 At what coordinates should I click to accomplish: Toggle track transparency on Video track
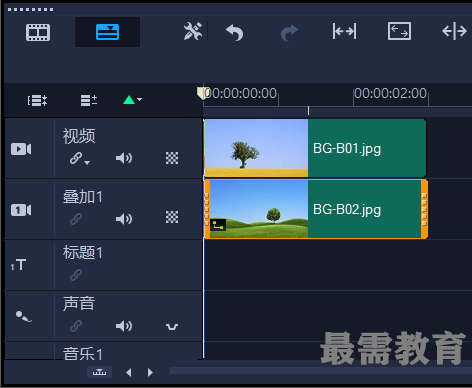pyautogui.click(x=172, y=158)
